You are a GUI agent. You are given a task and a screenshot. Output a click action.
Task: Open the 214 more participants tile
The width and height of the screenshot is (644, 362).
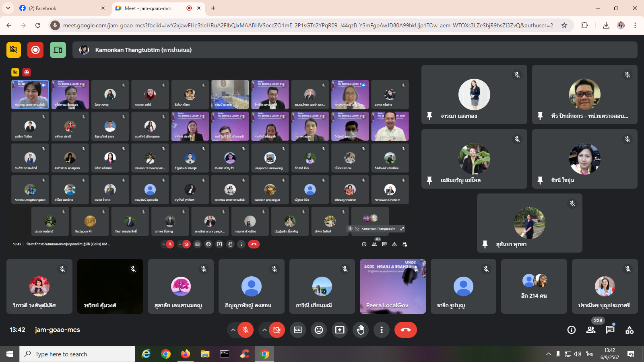(x=534, y=286)
